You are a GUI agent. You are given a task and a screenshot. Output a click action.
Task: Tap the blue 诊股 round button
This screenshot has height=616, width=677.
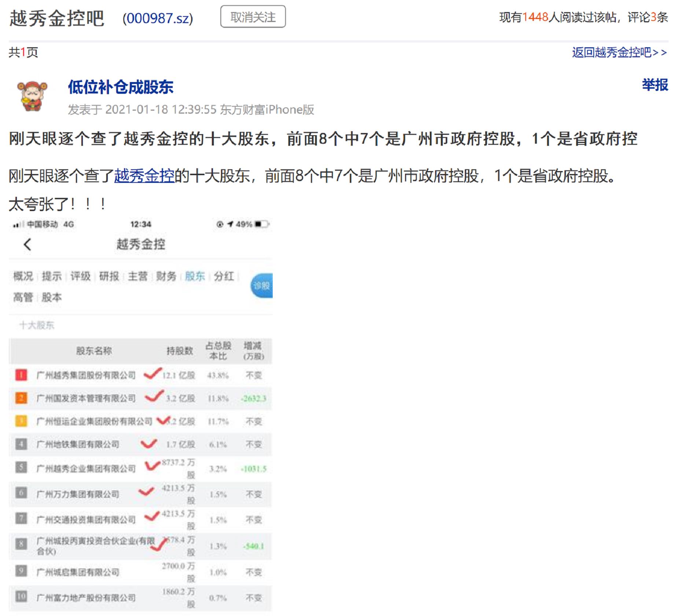[x=262, y=285]
